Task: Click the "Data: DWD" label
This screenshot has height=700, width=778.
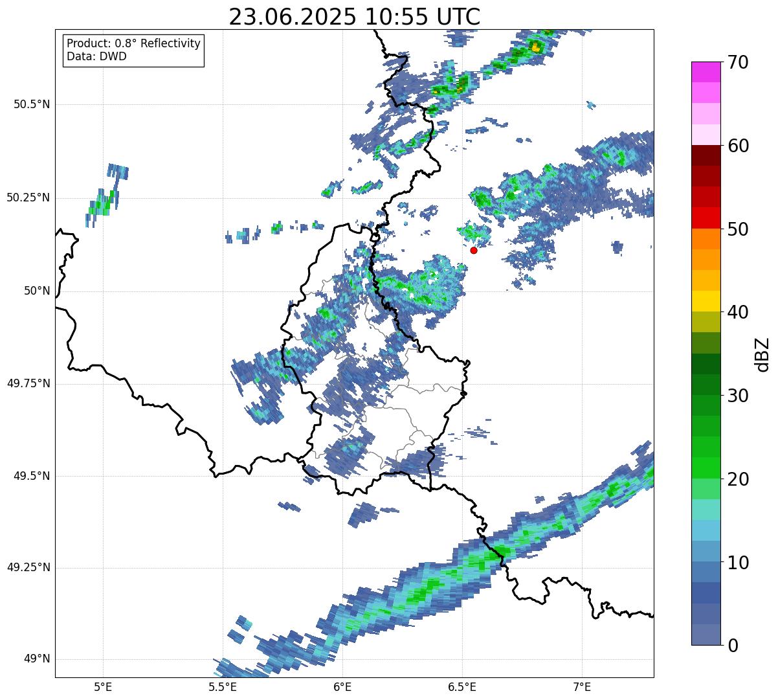Action: [96, 56]
